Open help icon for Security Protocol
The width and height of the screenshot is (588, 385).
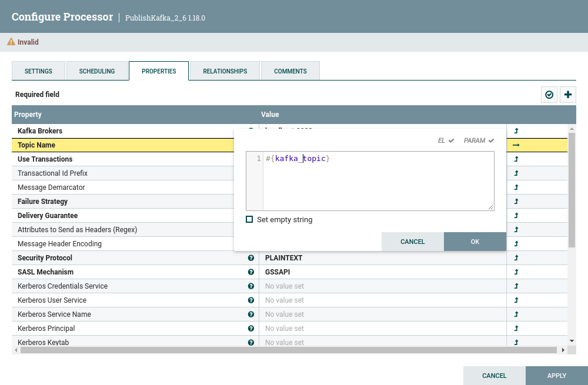[251, 258]
